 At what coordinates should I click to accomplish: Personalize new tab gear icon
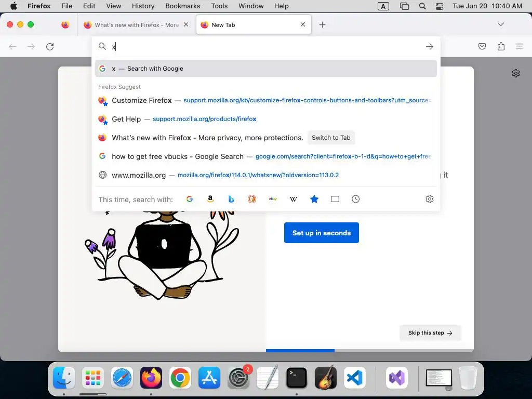coord(516,73)
